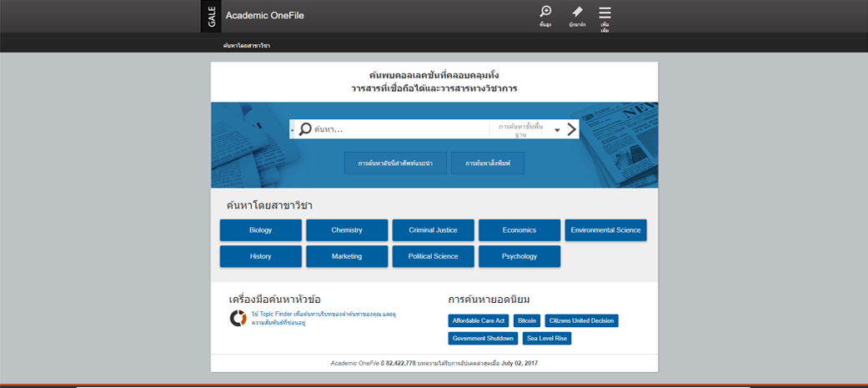Search popular topic Affordable Care Act
The height and width of the screenshot is (388, 868).
[479, 321]
